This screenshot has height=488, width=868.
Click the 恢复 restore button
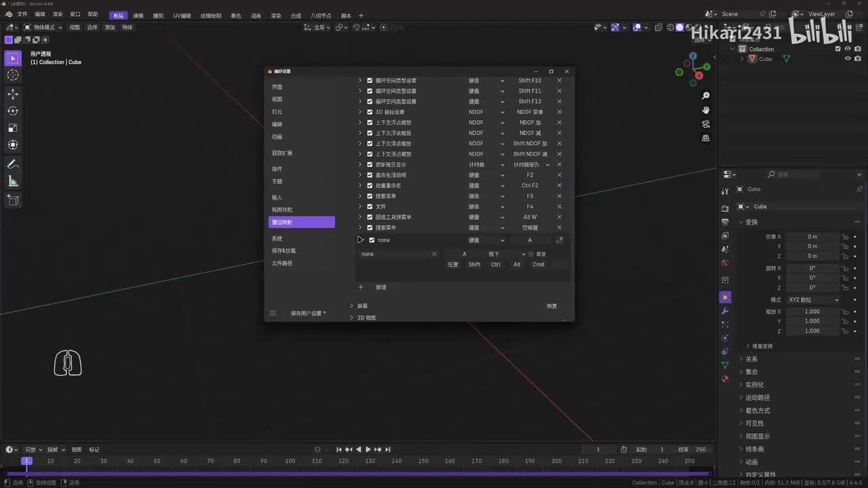tap(552, 306)
